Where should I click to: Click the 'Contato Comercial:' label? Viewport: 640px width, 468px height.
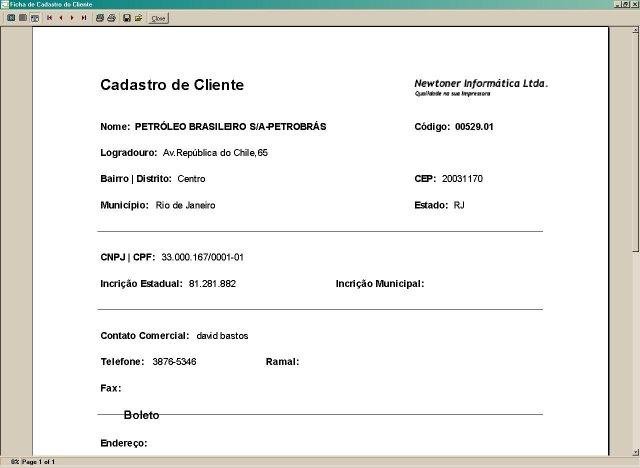click(x=144, y=336)
